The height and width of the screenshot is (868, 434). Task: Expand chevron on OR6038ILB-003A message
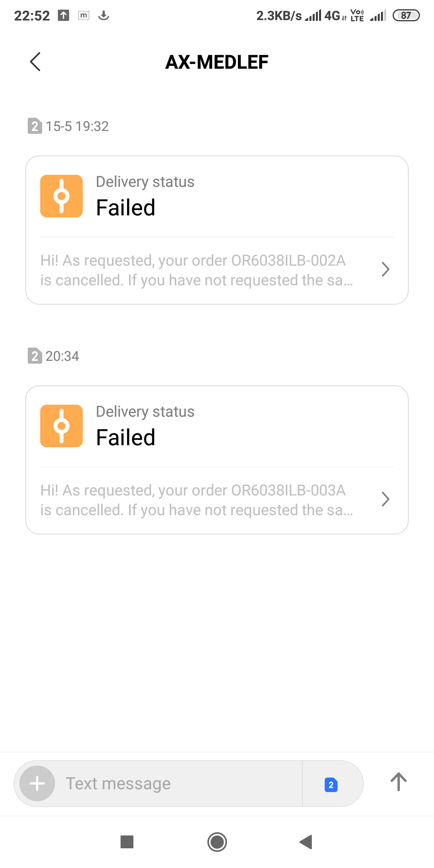(x=385, y=499)
